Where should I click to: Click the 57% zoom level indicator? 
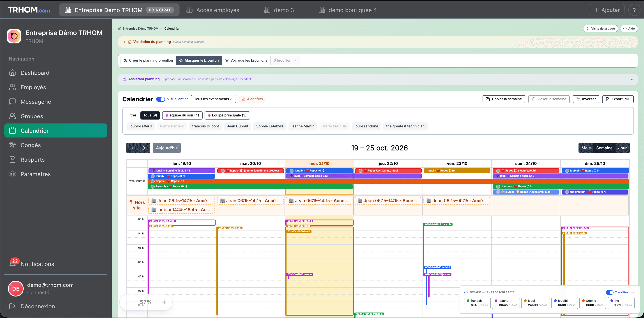click(146, 302)
